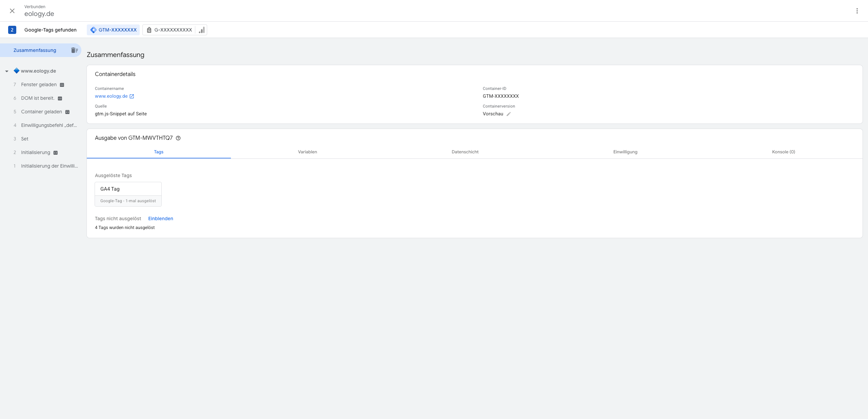This screenshot has height=419, width=868.
Task: Select the DOM ist bereit event
Action: click(x=38, y=98)
